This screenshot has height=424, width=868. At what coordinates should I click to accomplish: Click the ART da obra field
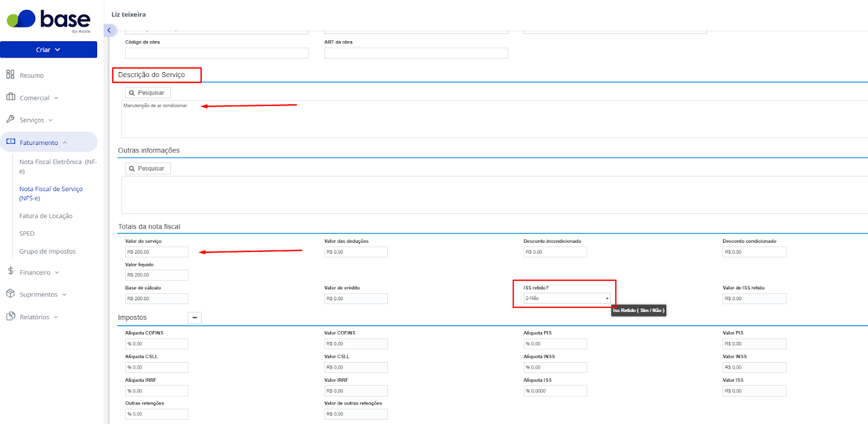pos(416,53)
